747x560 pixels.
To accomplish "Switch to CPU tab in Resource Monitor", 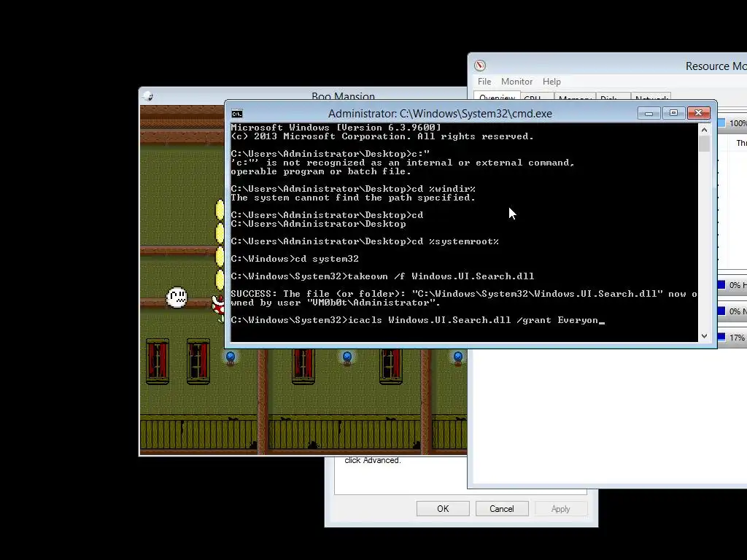I will [537, 97].
